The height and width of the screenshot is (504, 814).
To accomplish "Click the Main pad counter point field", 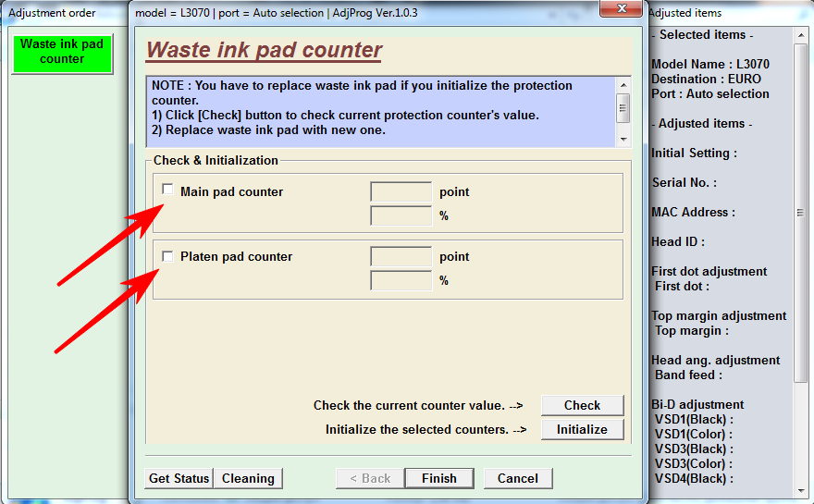I will click(x=401, y=191).
